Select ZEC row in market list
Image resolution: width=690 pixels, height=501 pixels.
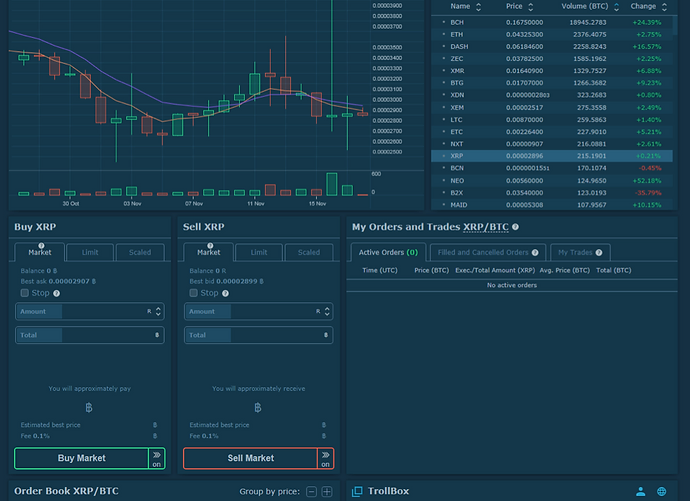(552, 59)
